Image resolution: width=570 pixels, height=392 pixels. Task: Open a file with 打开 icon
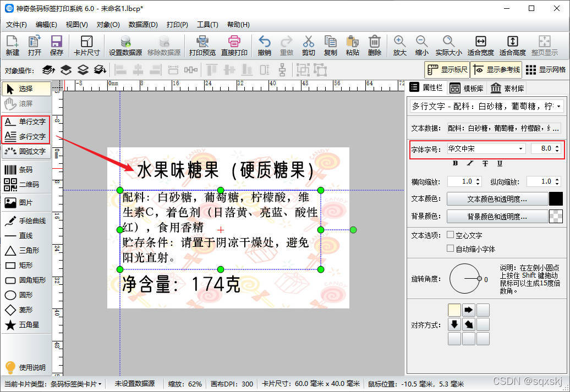click(35, 46)
